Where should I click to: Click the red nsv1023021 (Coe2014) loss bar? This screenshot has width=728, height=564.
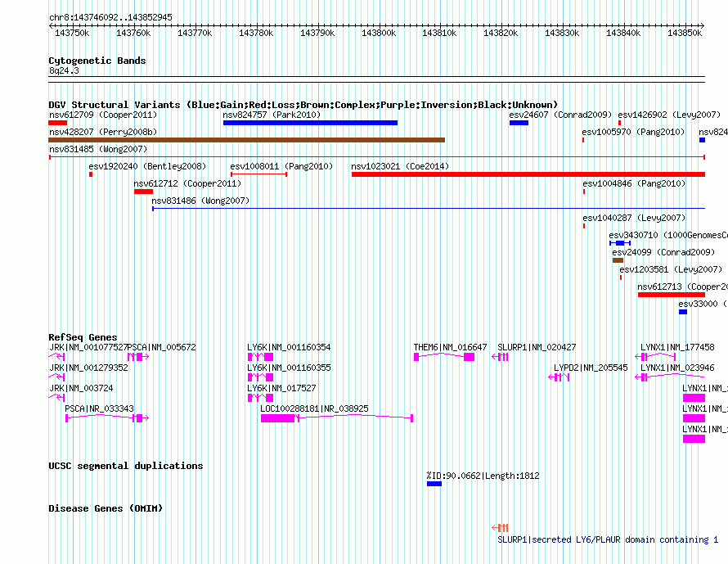(x=528, y=174)
